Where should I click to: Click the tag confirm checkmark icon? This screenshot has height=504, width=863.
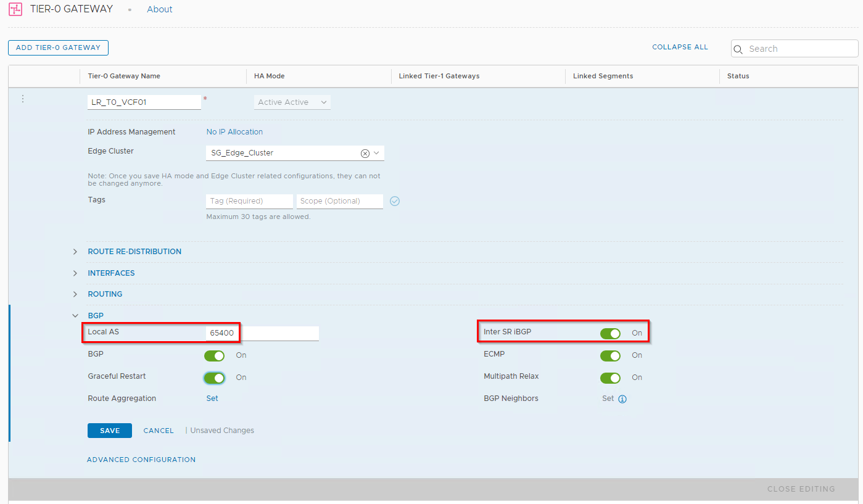coord(395,201)
